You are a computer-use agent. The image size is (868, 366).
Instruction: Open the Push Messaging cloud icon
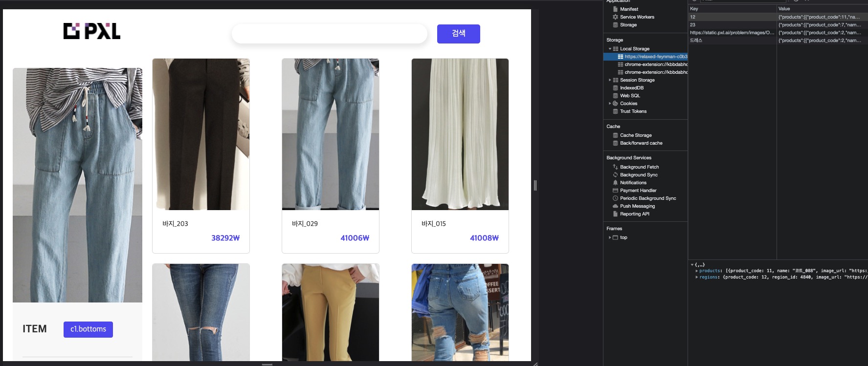[615, 206]
